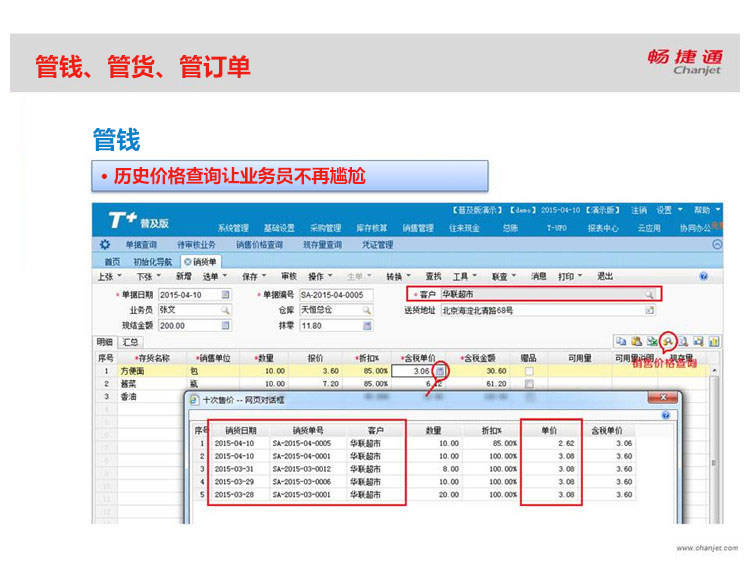
Task: Click the calculator icon in the 3.06 price cell
Action: click(440, 371)
